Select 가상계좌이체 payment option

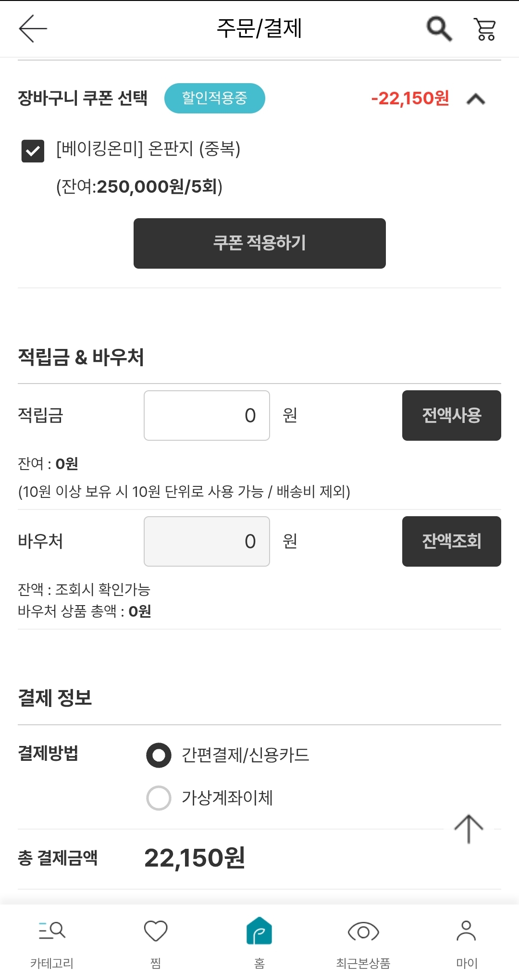[159, 798]
